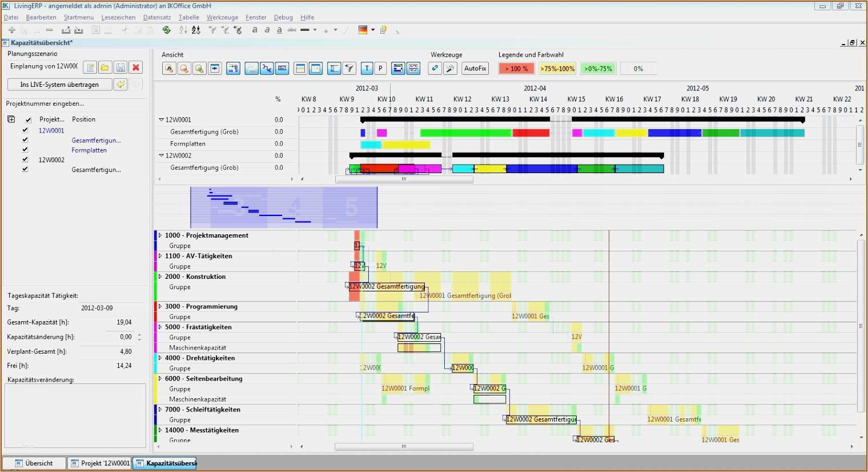Image resolution: width=868 pixels, height=472 pixels.
Task: Activate the refresh icon in the main toolbar
Action: pyautogui.click(x=166, y=30)
